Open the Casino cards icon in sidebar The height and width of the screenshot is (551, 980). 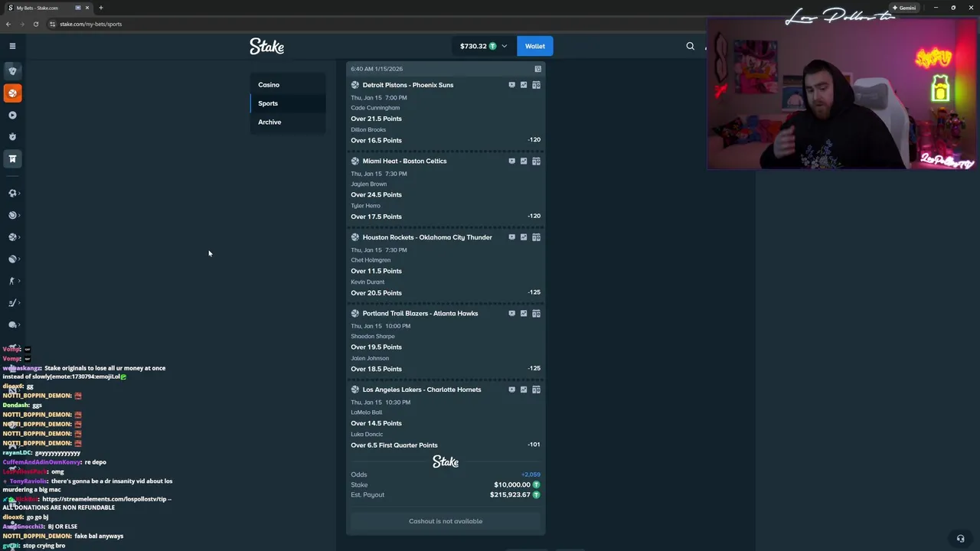point(12,70)
